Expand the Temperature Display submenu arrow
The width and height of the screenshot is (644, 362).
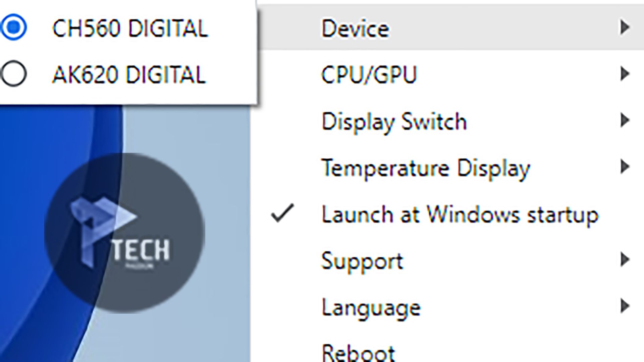tap(624, 167)
